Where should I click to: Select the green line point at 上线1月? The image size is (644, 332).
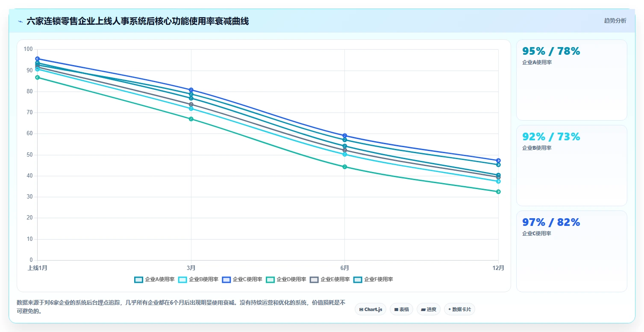[38, 77]
